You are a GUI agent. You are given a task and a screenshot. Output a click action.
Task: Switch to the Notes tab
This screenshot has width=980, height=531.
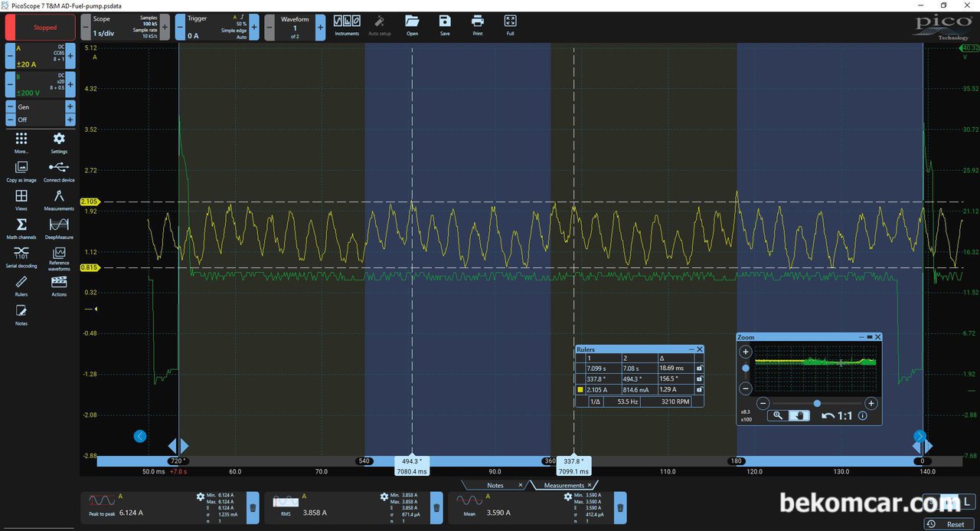tap(495, 485)
